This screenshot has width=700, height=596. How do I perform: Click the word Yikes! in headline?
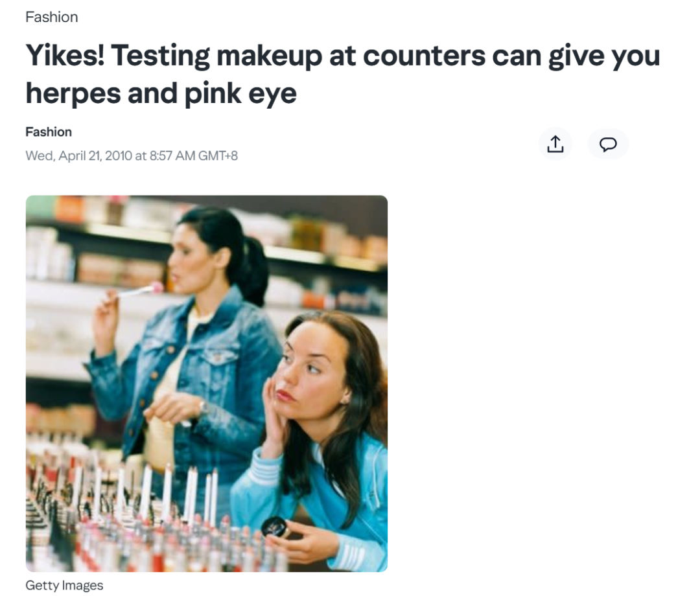[x=65, y=56]
